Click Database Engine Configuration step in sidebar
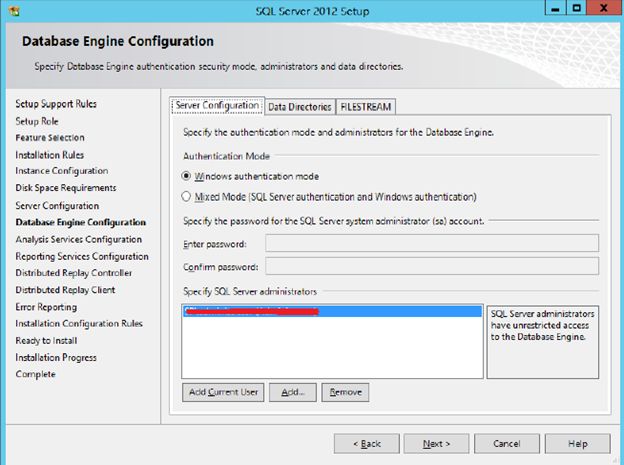The image size is (624, 465). [x=81, y=222]
